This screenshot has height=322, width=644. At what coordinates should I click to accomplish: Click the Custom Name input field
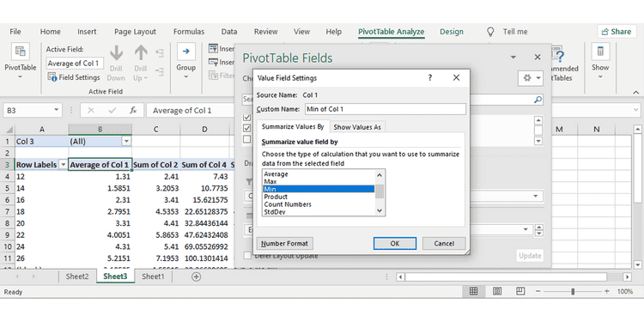(386, 109)
